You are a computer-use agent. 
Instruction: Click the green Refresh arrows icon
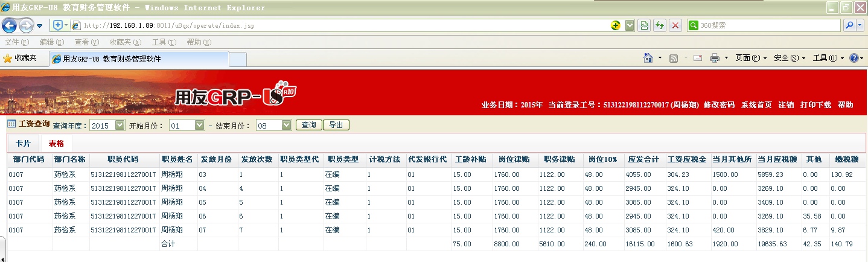(660, 25)
